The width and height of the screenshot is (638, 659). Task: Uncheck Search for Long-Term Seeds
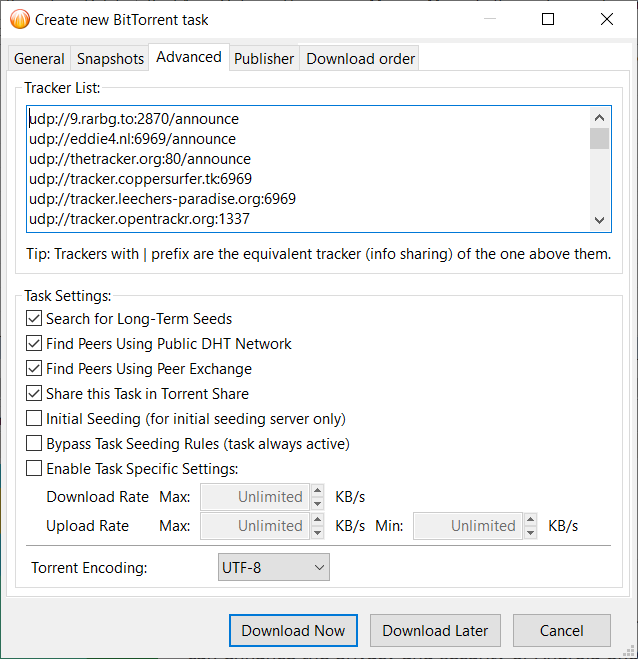point(35,319)
